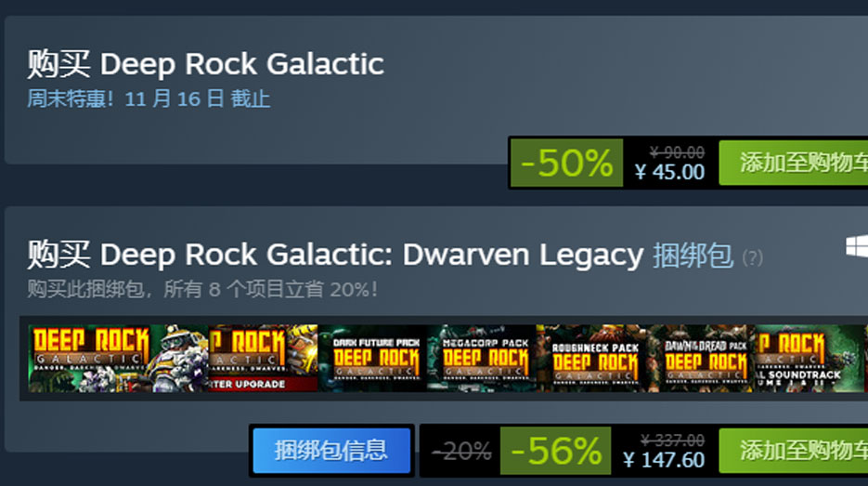The height and width of the screenshot is (486, 868).
Task: Click the ¥ 147.60 bundle price
Action: tap(663, 459)
